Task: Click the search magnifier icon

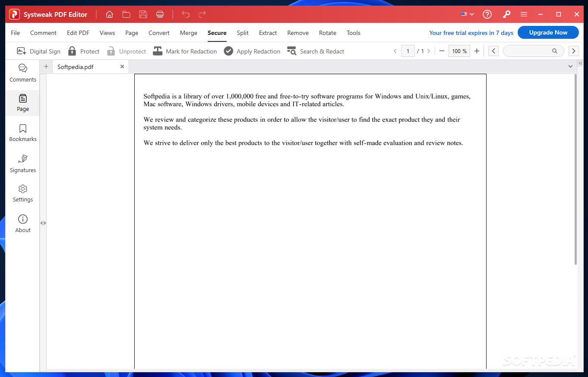Action: pyautogui.click(x=555, y=51)
